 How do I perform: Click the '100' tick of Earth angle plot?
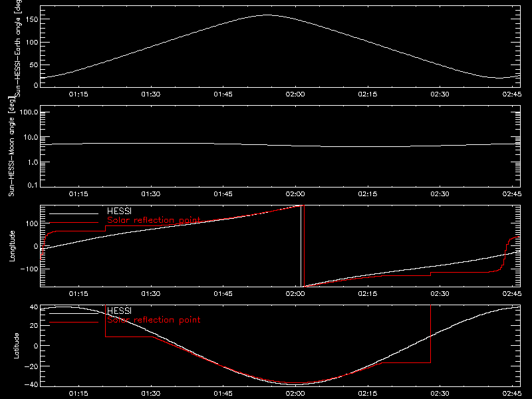point(32,43)
